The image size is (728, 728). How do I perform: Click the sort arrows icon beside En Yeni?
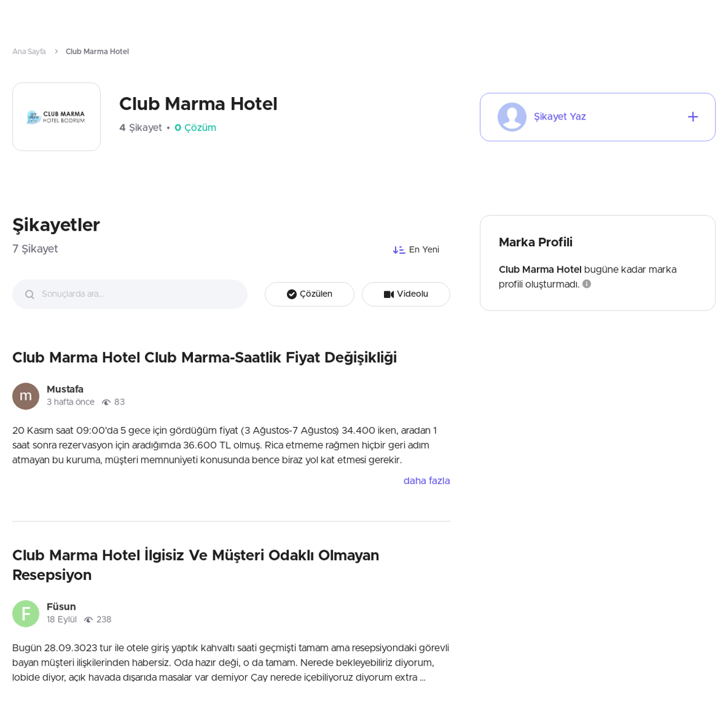399,250
